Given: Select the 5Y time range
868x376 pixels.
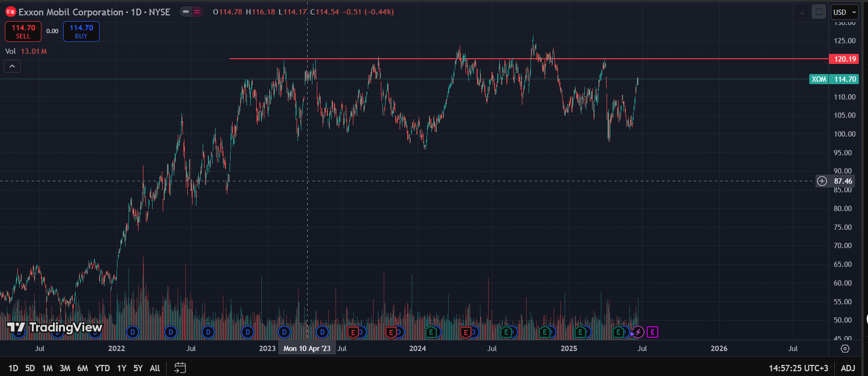Looking at the screenshot, I should 138,368.
